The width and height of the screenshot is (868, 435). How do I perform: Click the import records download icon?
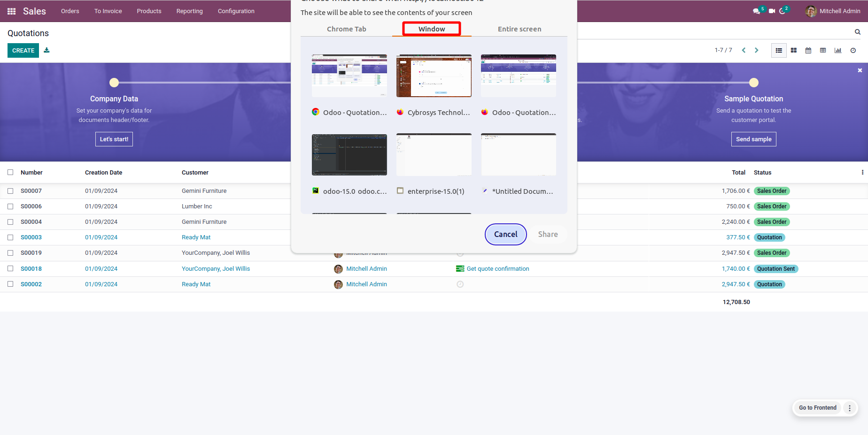coord(46,50)
